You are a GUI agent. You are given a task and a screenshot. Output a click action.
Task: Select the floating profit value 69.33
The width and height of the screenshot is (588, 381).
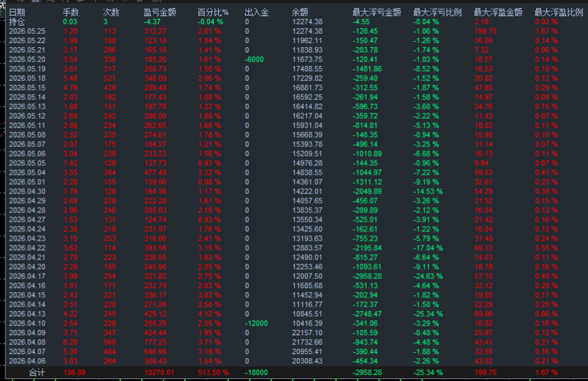pos(483,248)
